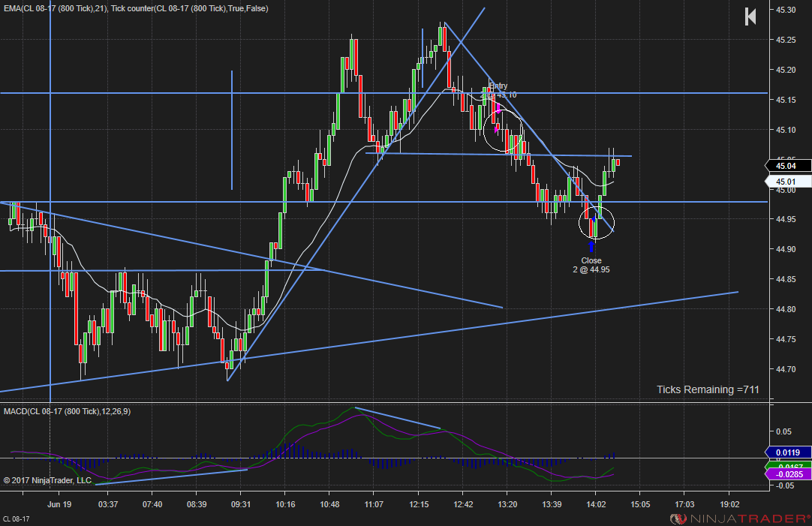Click the Ticks Remaining =711 text

click(x=708, y=389)
